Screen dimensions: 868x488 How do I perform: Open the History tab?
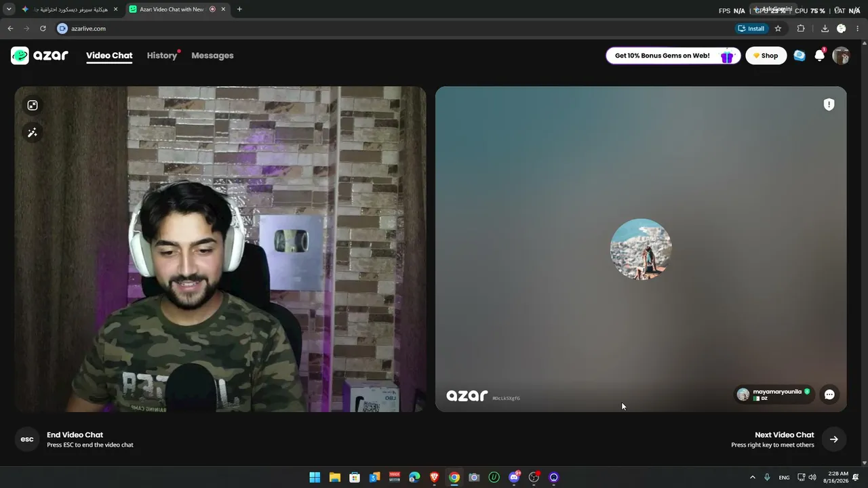(162, 56)
